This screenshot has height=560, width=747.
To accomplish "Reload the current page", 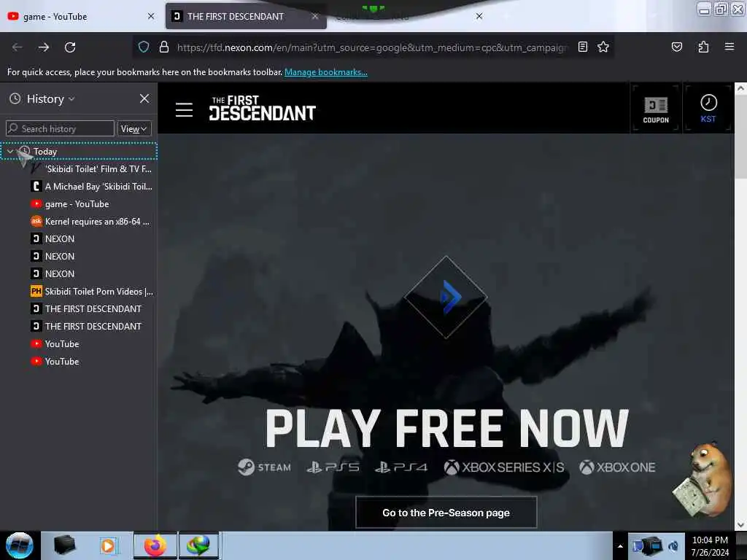I will coord(70,47).
